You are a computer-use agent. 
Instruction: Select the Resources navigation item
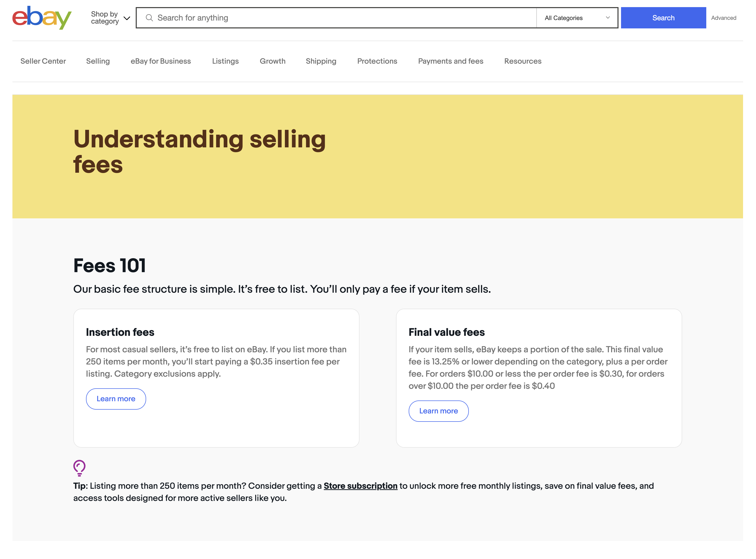pyautogui.click(x=523, y=61)
